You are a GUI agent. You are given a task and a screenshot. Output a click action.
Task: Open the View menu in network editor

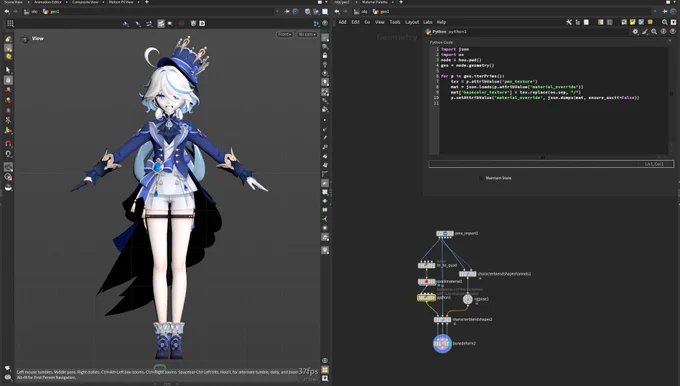[379, 22]
